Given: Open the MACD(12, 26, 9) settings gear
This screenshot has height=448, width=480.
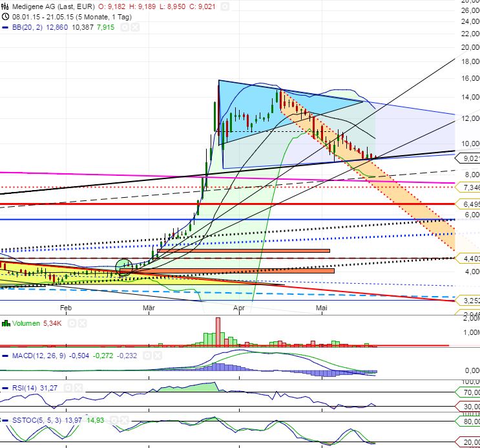Looking at the screenshot, I should point(148,355).
